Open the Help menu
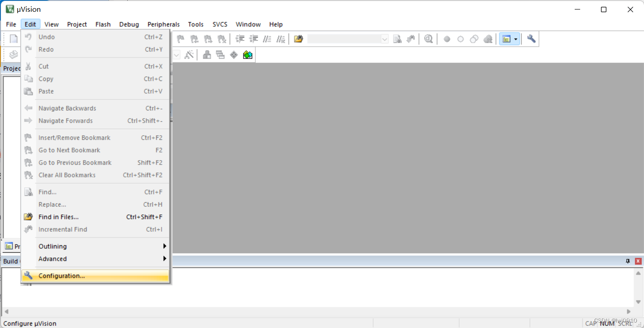 [x=276, y=24]
